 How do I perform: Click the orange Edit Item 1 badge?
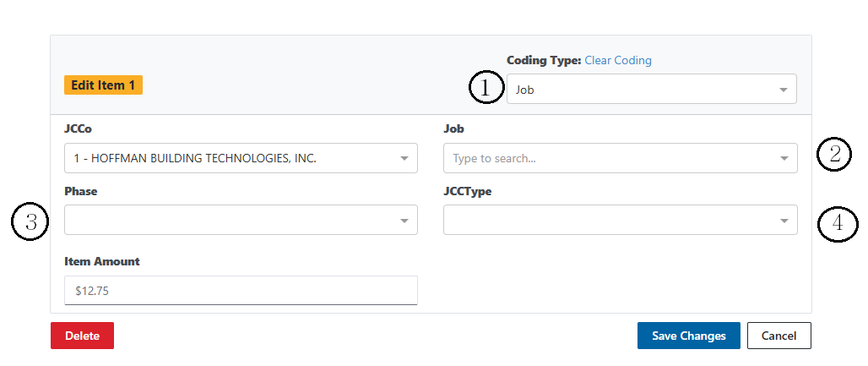click(103, 85)
